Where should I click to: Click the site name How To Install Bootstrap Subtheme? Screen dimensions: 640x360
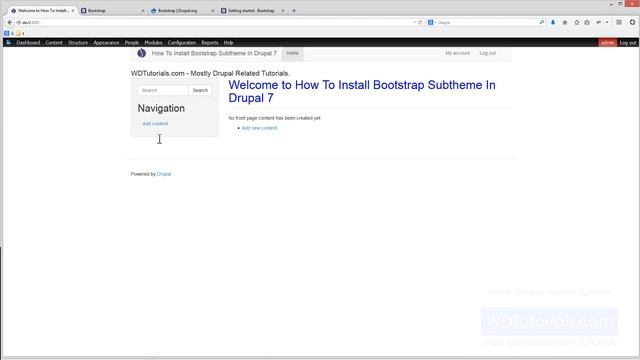coord(214,53)
